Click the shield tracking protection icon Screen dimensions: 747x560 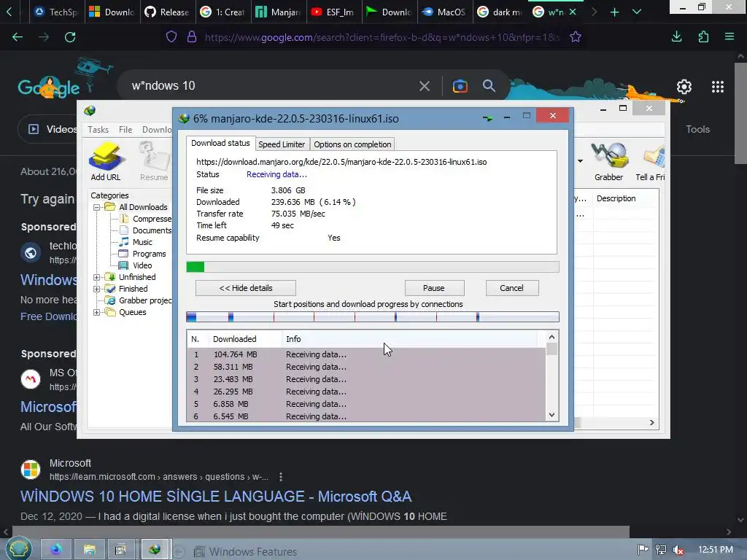pyautogui.click(x=171, y=37)
